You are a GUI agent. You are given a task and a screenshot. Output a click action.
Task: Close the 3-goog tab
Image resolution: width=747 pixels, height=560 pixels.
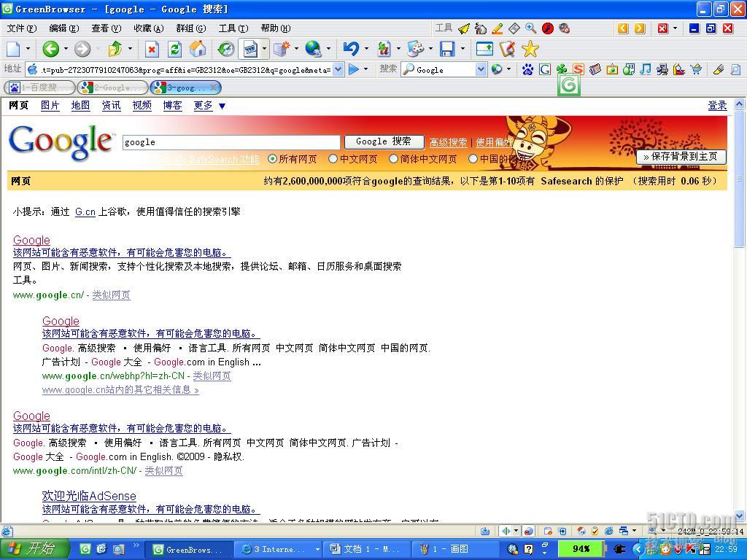[214, 87]
